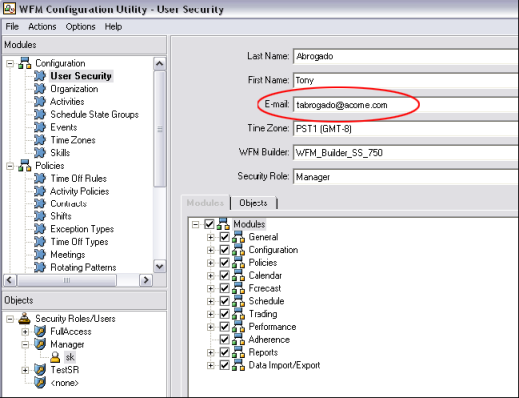Click the Policies node network icon
The image size is (519, 398).
[x=24, y=165]
